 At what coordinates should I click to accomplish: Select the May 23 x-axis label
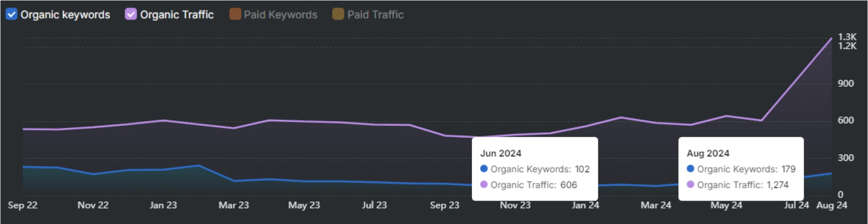click(x=304, y=205)
